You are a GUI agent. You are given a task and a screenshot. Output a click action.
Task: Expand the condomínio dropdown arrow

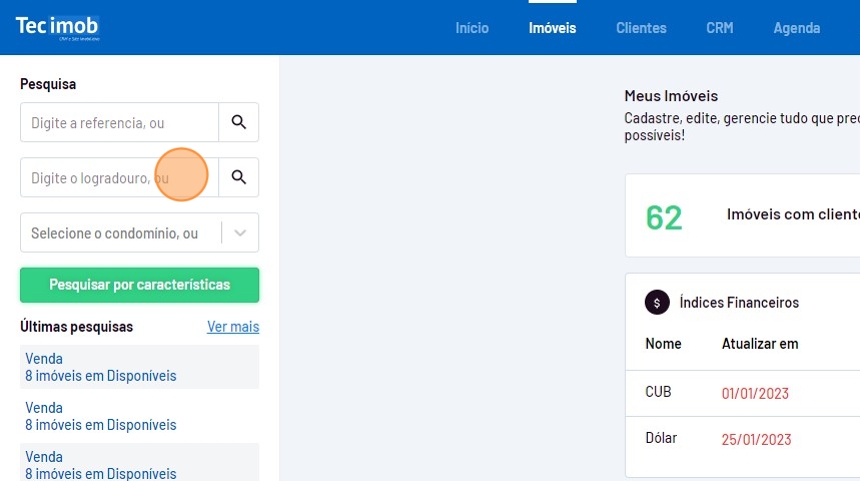tap(240, 233)
